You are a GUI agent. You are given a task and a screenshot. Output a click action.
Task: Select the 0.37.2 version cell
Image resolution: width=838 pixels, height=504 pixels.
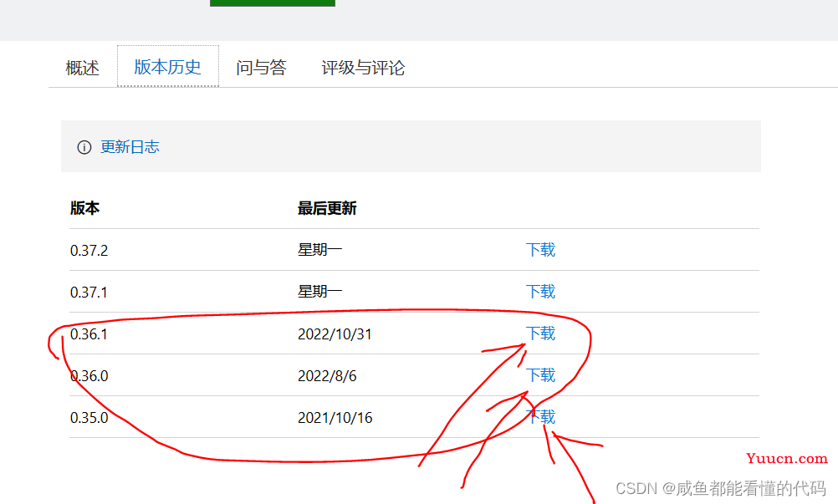pos(89,251)
